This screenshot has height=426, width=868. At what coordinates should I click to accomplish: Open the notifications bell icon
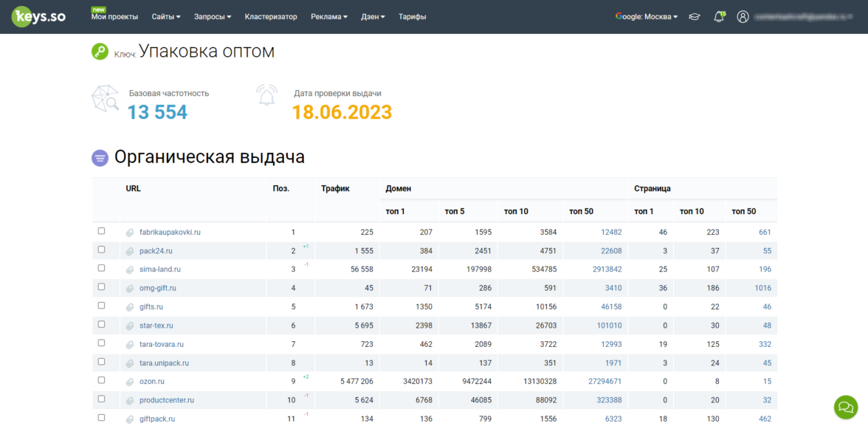tap(719, 17)
